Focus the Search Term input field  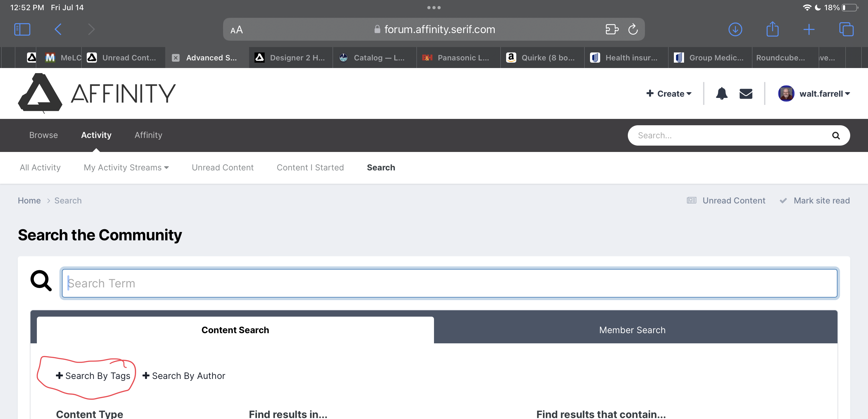(450, 283)
